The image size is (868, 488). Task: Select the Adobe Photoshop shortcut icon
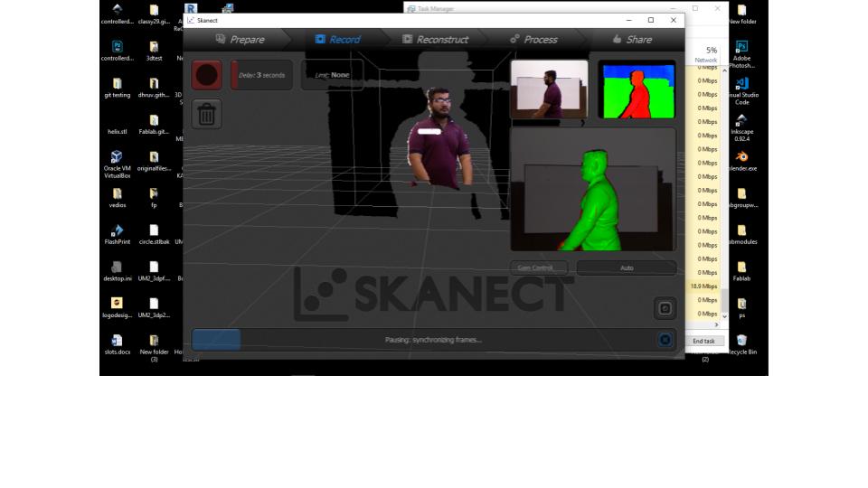click(741, 54)
